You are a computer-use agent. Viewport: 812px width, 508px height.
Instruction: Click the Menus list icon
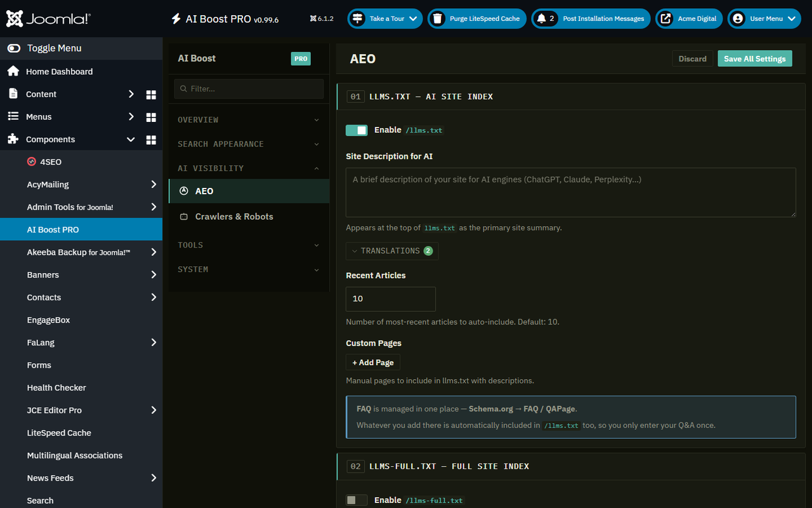click(13, 116)
